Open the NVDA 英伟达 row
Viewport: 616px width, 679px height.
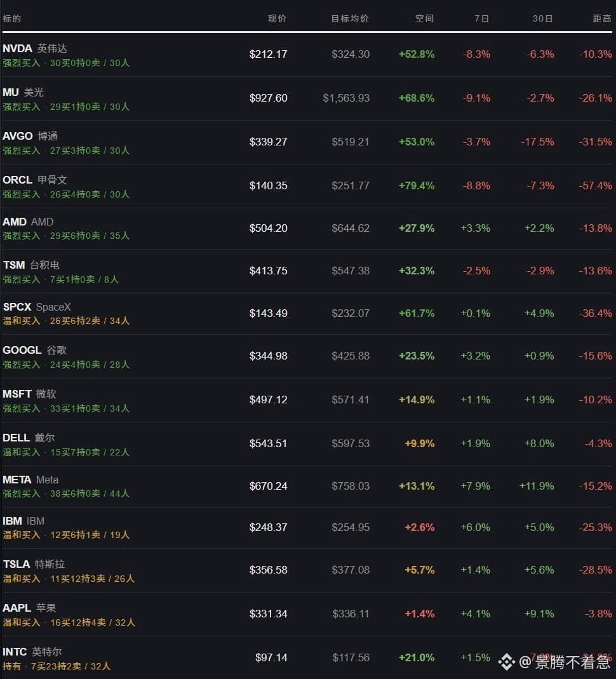coord(308,55)
